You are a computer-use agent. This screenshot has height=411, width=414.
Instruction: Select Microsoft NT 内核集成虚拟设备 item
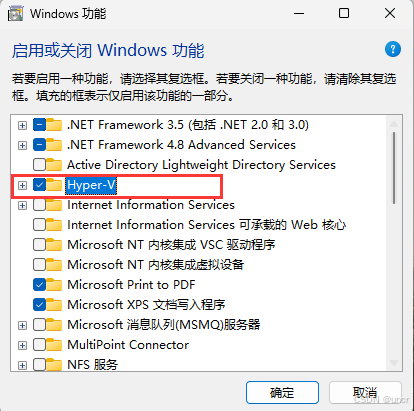click(x=156, y=265)
